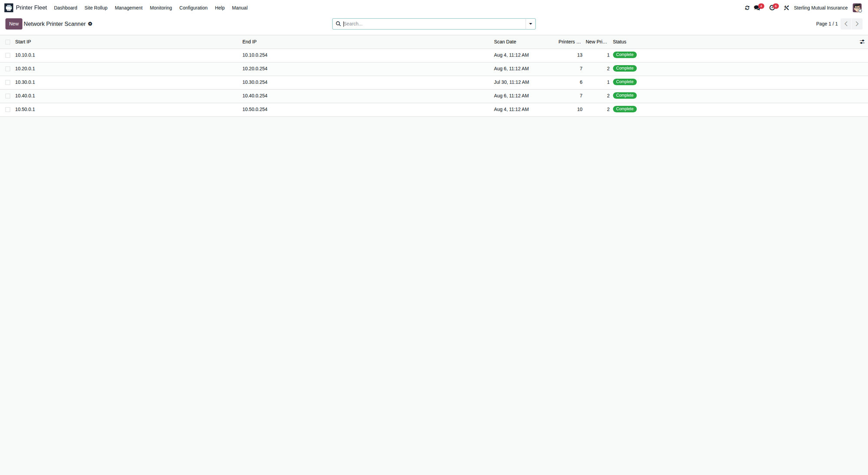Open the activities clock icon
Image resolution: width=868 pixels, height=475 pixels.
tap(773, 8)
